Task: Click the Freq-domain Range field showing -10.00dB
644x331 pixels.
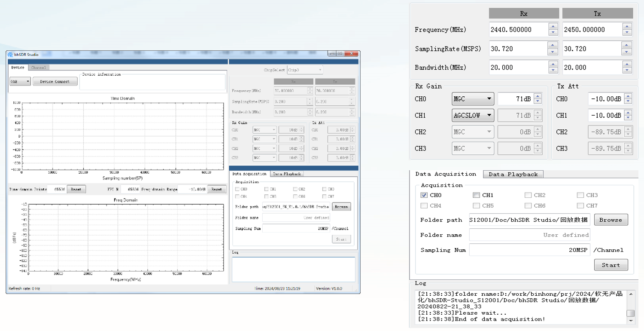Action: (192, 189)
